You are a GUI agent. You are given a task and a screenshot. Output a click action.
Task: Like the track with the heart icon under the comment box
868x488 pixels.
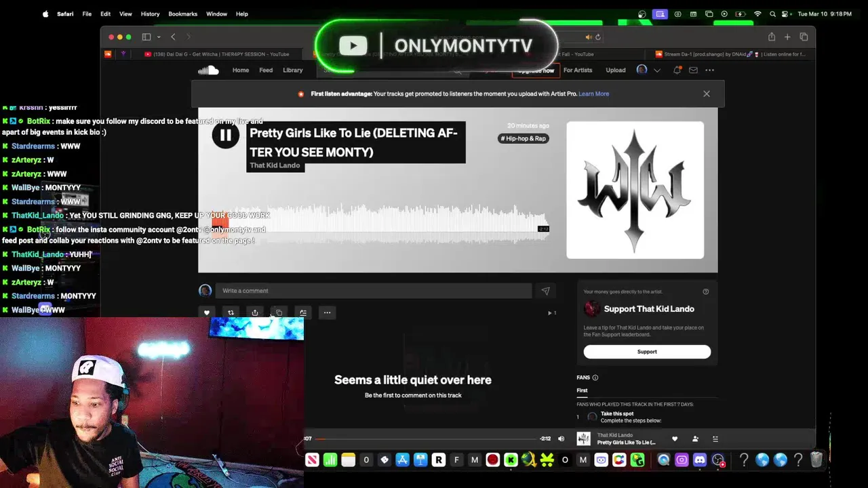207,312
